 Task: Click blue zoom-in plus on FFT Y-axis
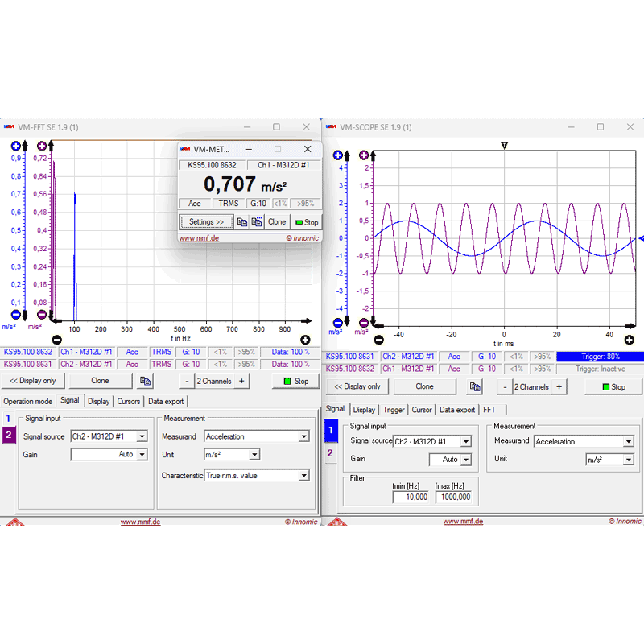pos(15,146)
